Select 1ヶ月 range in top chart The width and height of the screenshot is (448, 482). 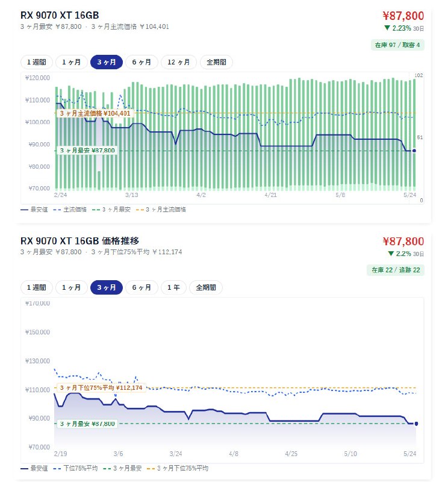coord(71,62)
